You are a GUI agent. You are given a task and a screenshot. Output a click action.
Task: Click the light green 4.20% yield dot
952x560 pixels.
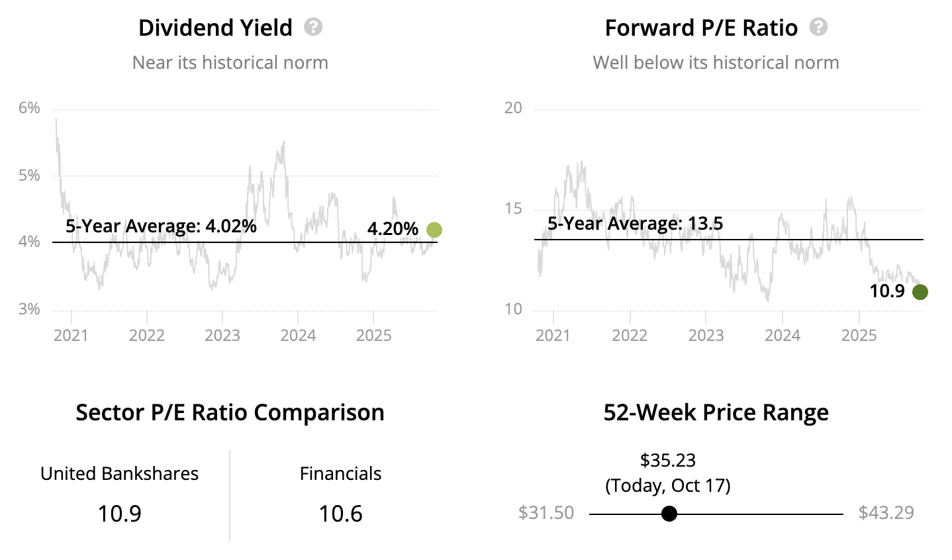(x=434, y=230)
